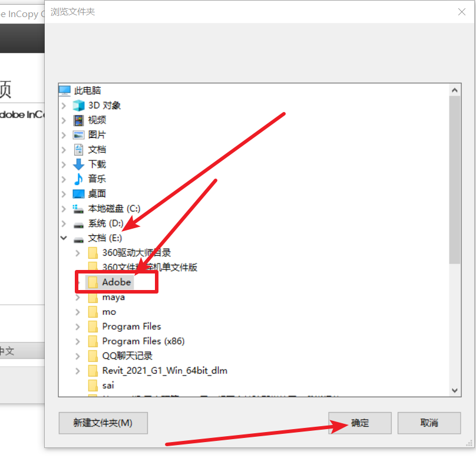Select the mo folder label
Image resolution: width=476 pixels, height=458 pixels.
(x=109, y=312)
